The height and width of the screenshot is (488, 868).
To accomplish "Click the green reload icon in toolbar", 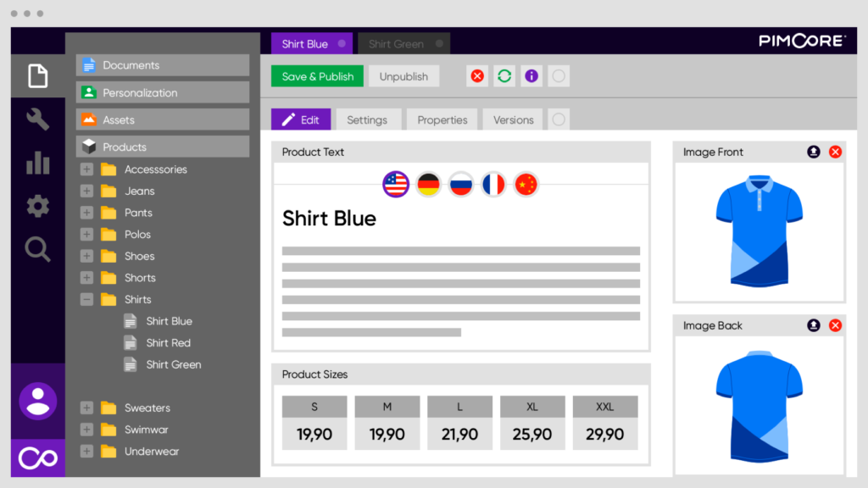I will tap(504, 76).
